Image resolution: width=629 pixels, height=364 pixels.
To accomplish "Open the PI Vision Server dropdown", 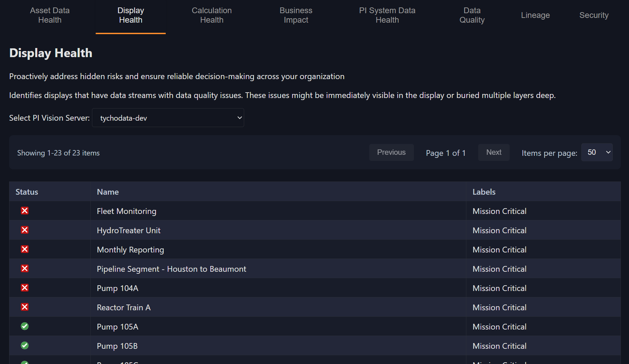I will coord(168,118).
